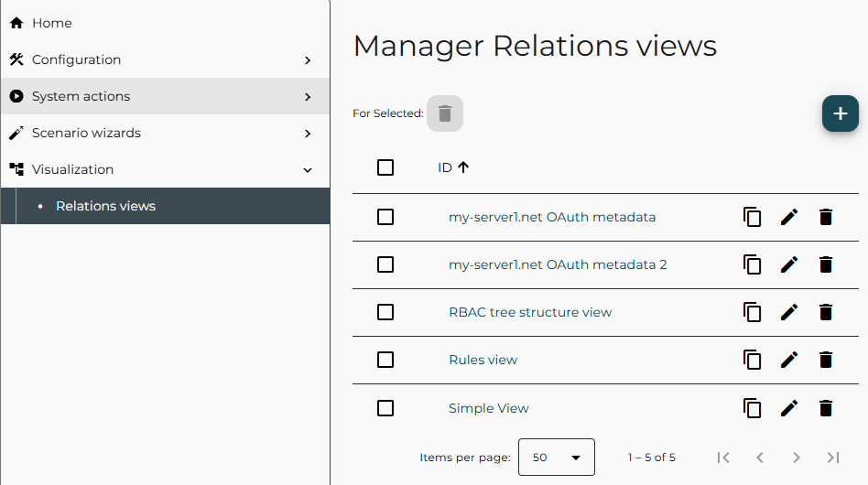Click the System actions play icon

(x=16, y=96)
